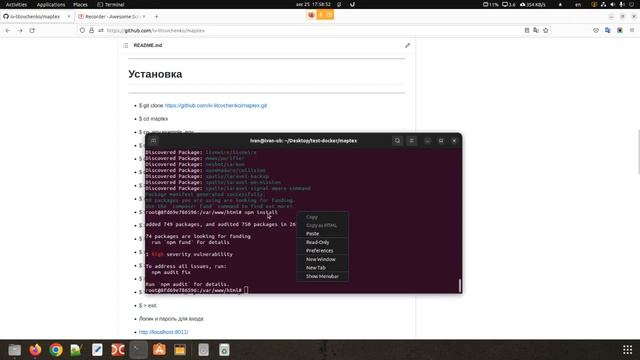
Task: Open the terminal hamburger menu
Action: (x=411, y=141)
